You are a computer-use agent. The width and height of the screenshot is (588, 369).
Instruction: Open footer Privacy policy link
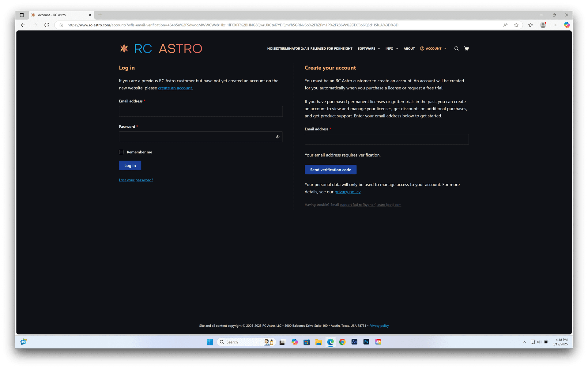tap(379, 326)
